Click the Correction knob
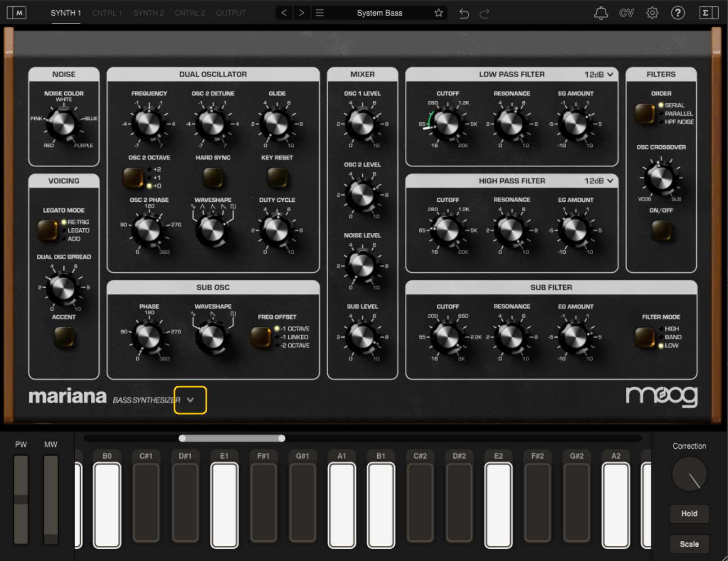The height and width of the screenshot is (561, 728). [689, 475]
